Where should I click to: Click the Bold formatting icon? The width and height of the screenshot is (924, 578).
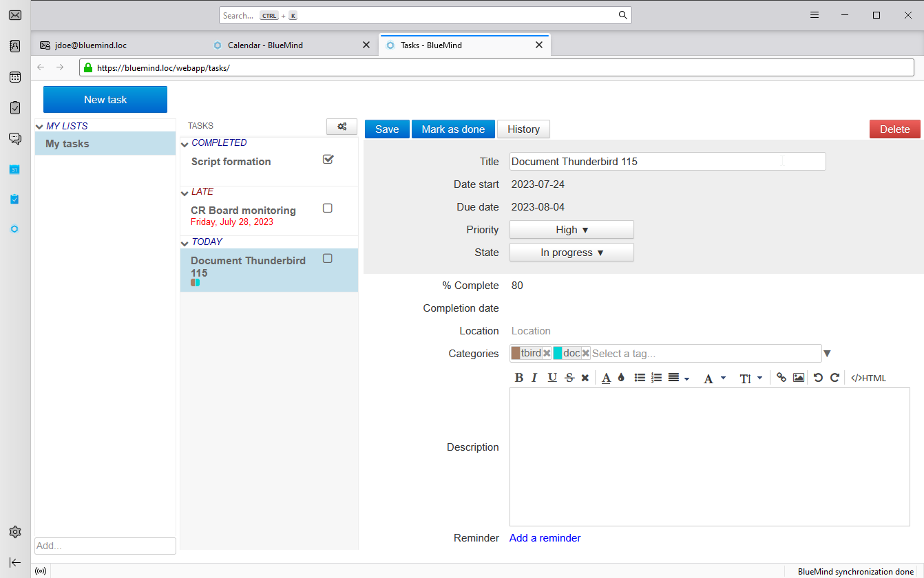coord(519,378)
